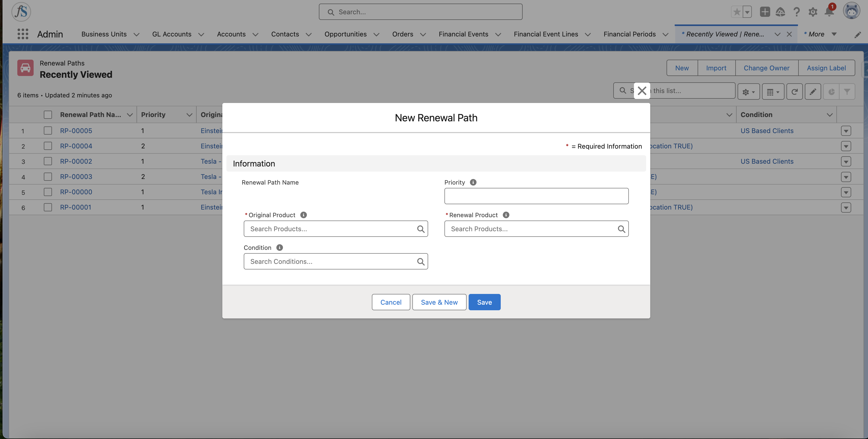Viewport: 868px width, 439px height.
Task: Go to the Financial Events tab
Action: 463,34
